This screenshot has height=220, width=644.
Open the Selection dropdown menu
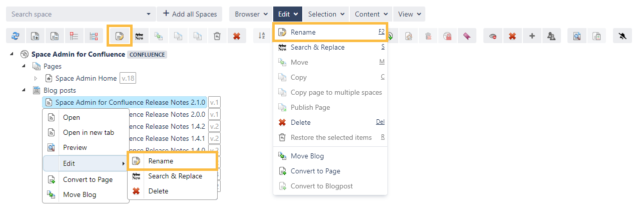tap(326, 14)
